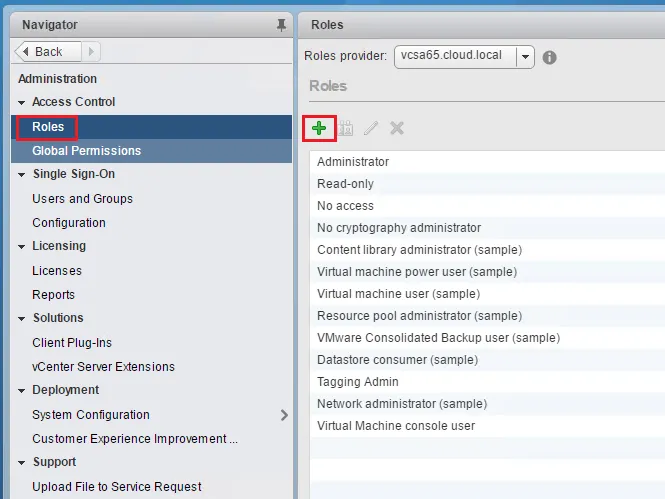Open Global Permissions in the navigator

[x=86, y=151]
